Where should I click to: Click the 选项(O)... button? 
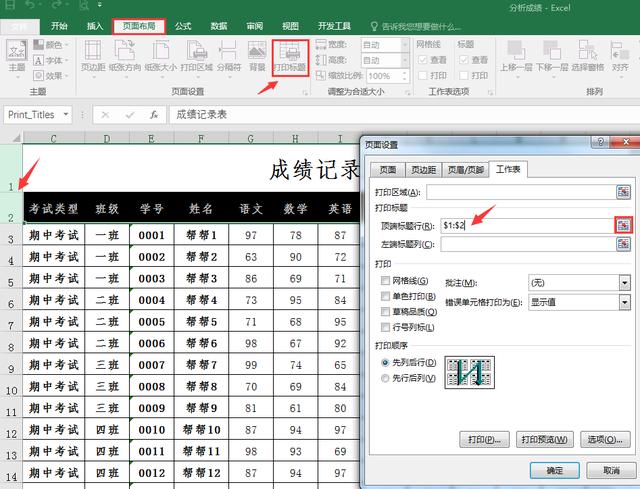(x=605, y=439)
